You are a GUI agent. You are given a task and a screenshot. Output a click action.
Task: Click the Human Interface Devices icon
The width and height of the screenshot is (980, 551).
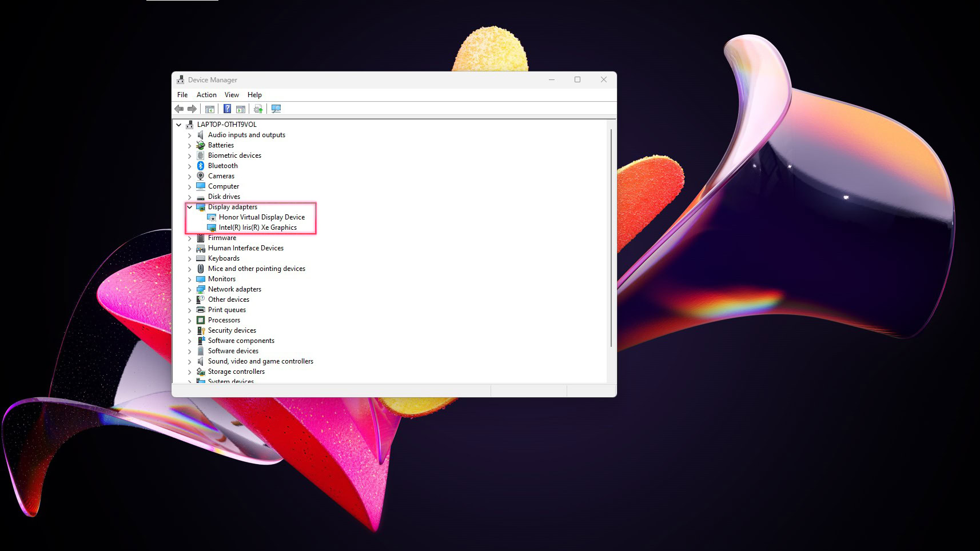point(201,248)
